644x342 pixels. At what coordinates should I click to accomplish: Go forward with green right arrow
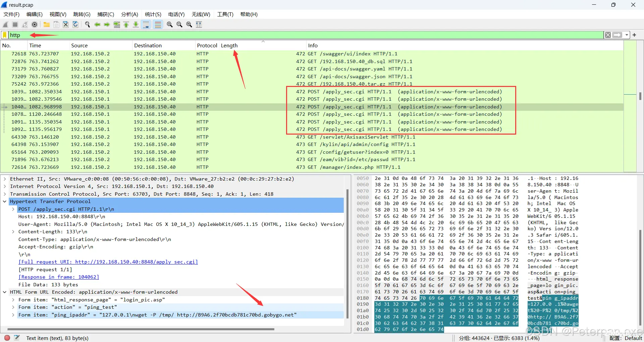[x=107, y=25]
